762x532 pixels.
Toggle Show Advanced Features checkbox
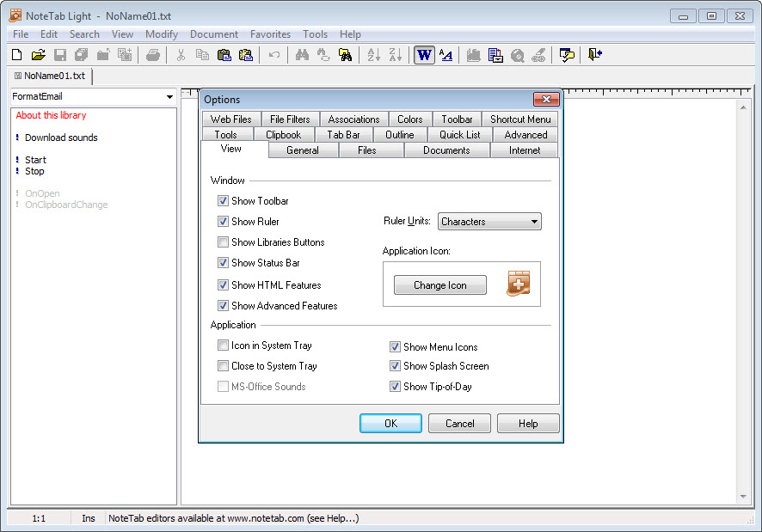click(x=223, y=306)
